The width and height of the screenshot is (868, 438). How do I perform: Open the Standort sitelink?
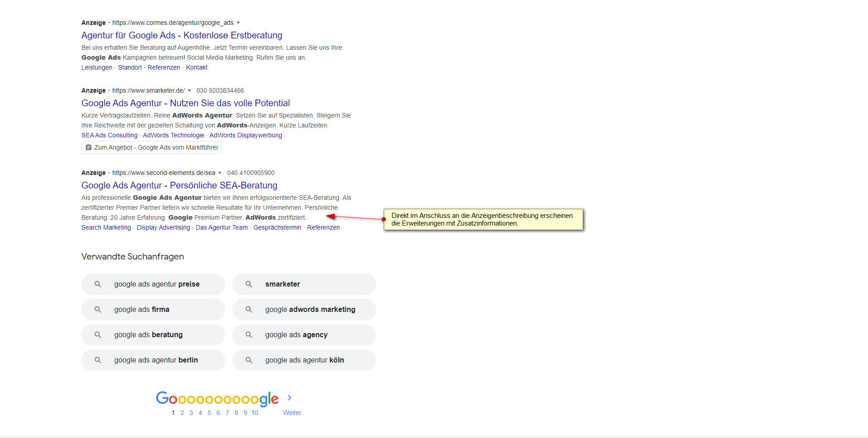point(130,67)
